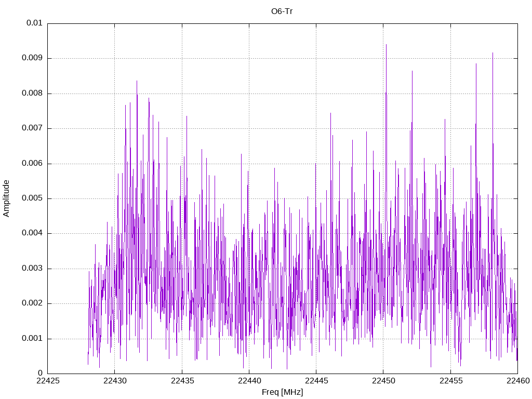Click x-axis tick label 22425
The width and height of the screenshot is (532, 399).
click(48, 381)
